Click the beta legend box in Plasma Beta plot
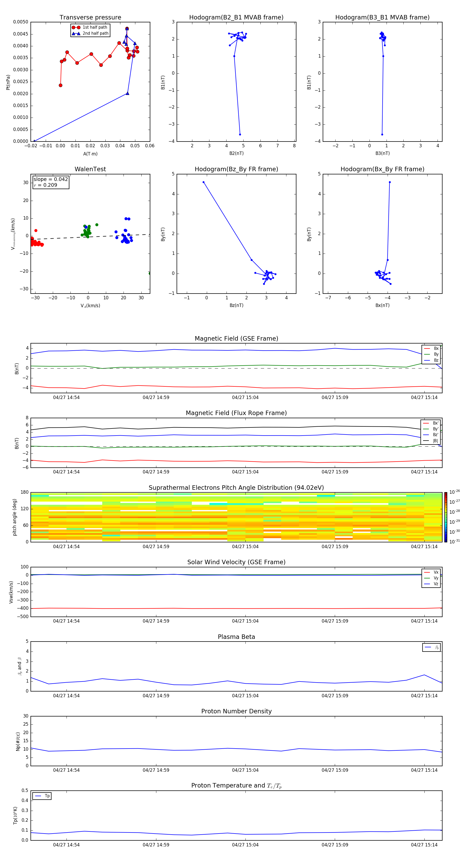The width and height of the screenshot is (473, 868). tap(431, 647)
